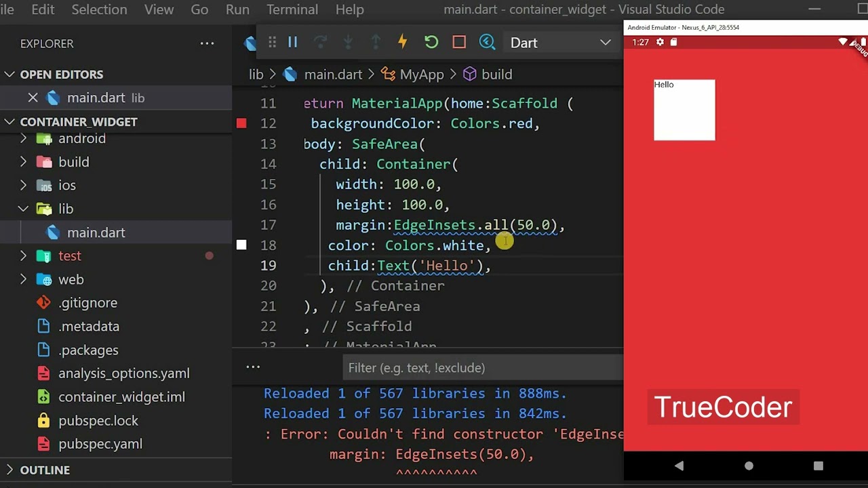Image resolution: width=868 pixels, height=488 pixels.
Task: Open the Dart debug session dropdown
Action: [560, 43]
